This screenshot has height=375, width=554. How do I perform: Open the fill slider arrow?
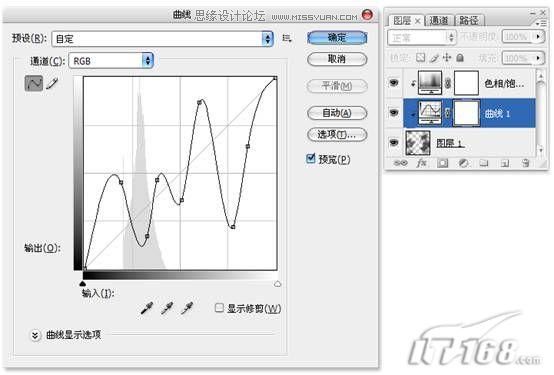click(x=538, y=58)
